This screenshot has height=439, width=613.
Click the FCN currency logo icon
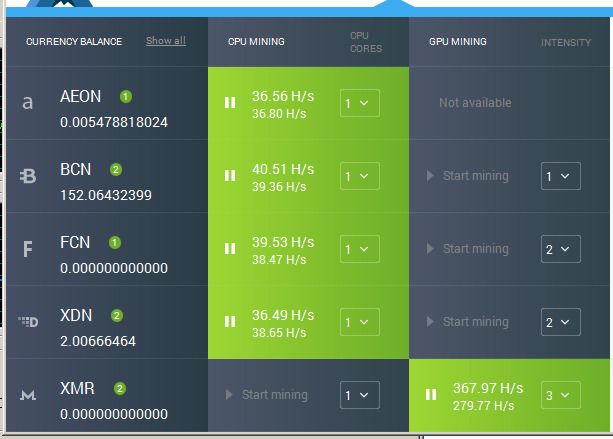(27, 249)
